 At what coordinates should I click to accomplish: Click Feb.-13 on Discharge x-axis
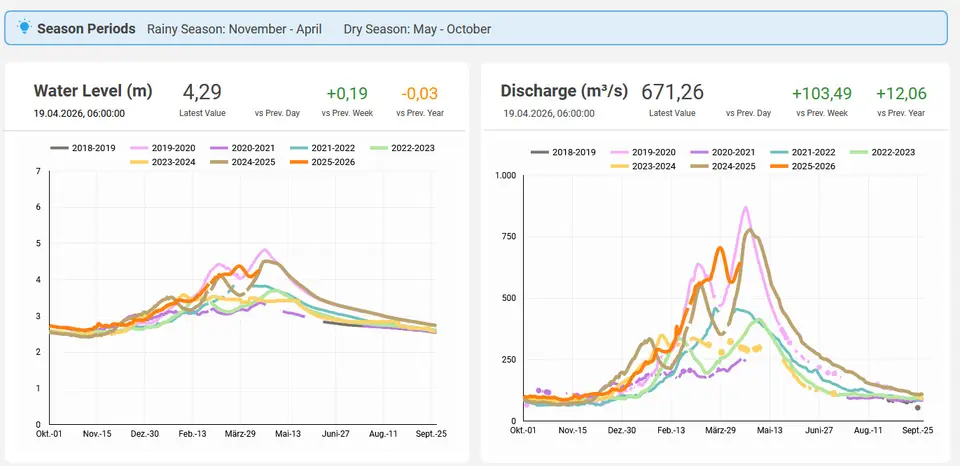(670, 430)
